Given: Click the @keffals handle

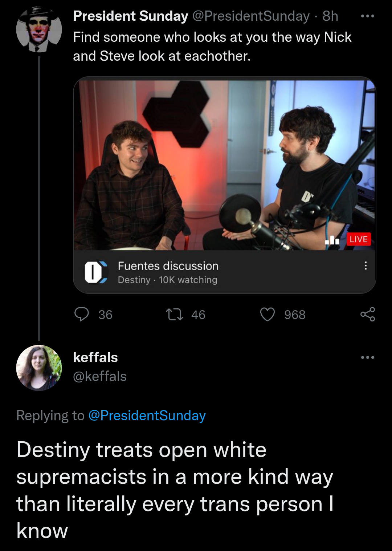Looking at the screenshot, I should pyautogui.click(x=100, y=376).
